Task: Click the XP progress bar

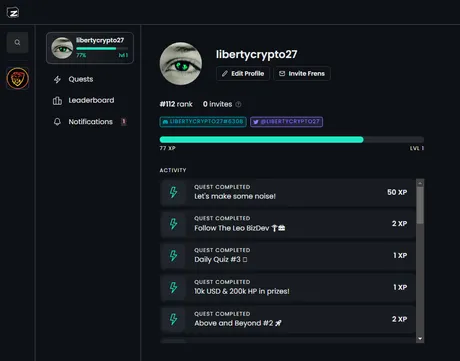Action: click(x=292, y=140)
